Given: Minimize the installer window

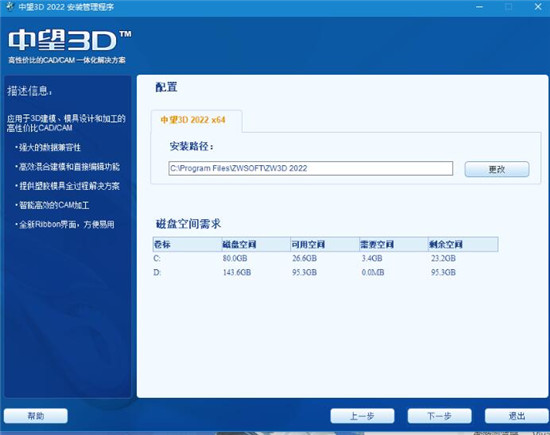Looking at the screenshot, I should (479, 7).
